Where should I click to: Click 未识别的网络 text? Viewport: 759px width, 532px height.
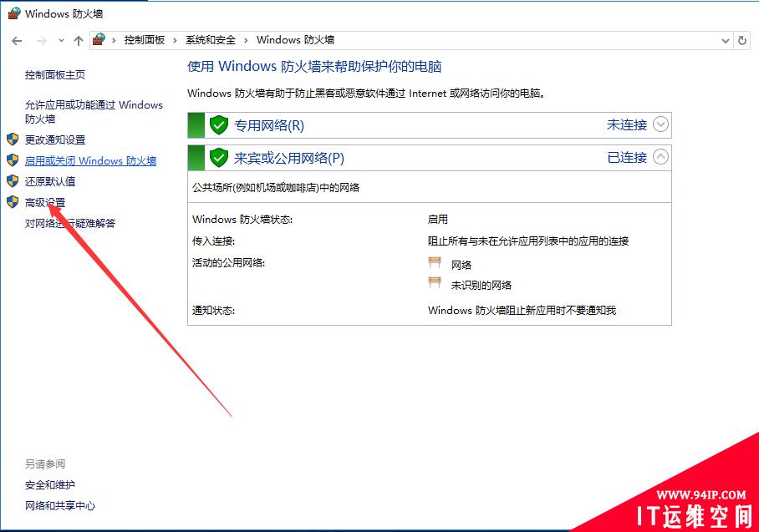point(481,285)
